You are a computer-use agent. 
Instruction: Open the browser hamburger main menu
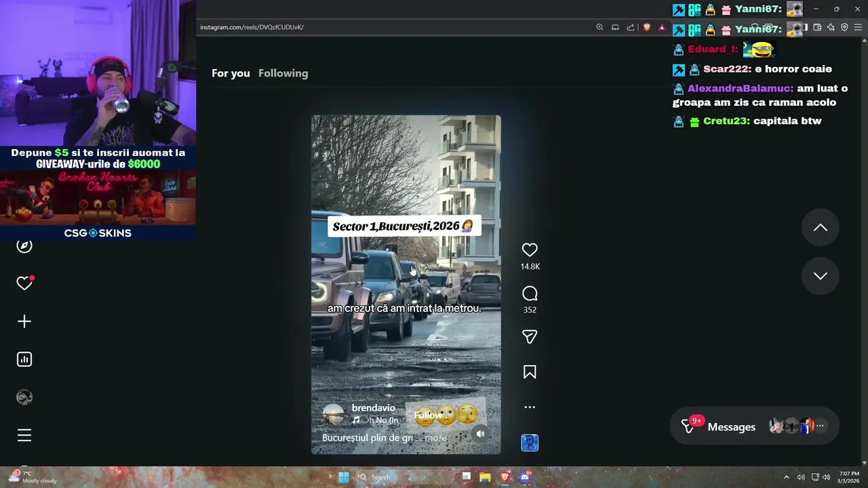pyautogui.click(x=858, y=27)
